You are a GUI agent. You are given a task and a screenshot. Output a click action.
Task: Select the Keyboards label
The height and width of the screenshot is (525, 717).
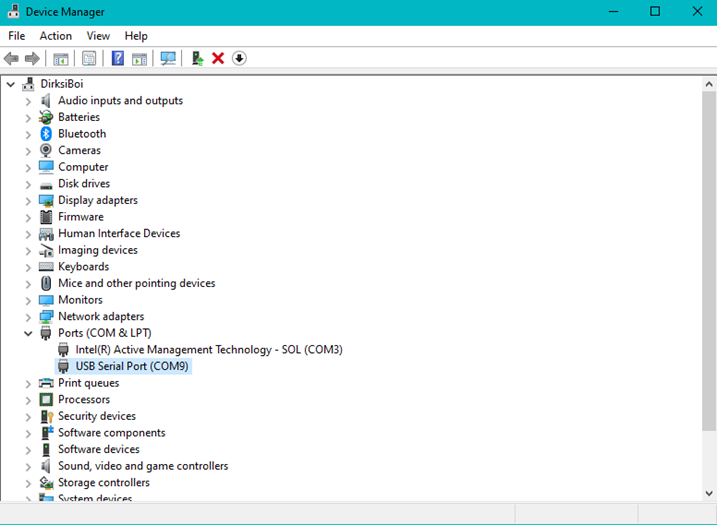pos(83,267)
